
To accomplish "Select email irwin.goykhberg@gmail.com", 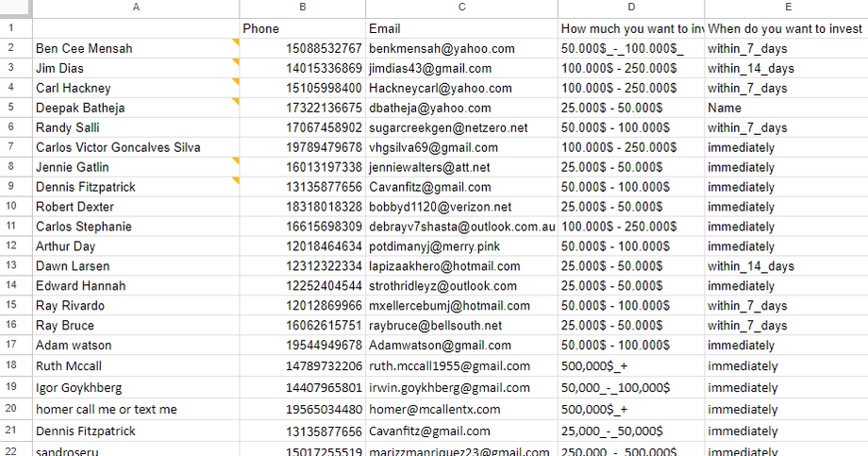I will (x=461, y=387).
